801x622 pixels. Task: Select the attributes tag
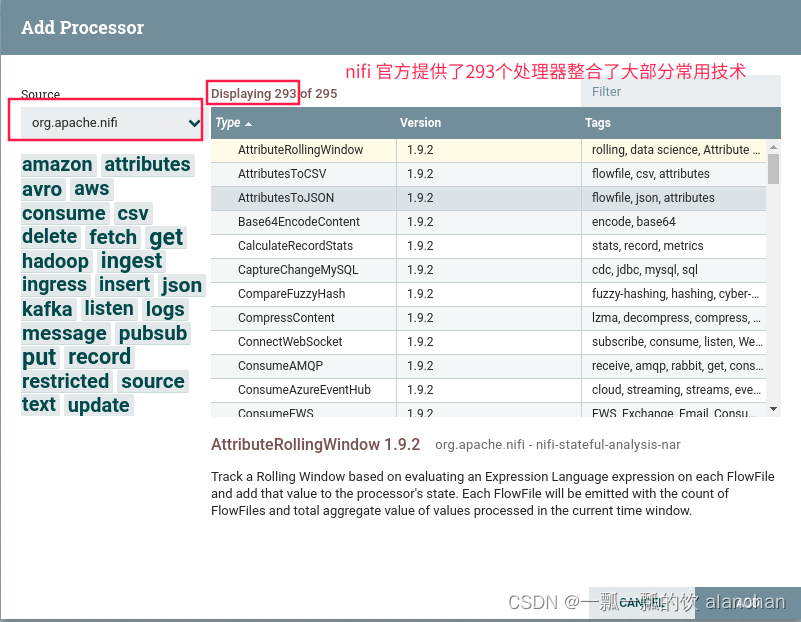pos(148,165)
